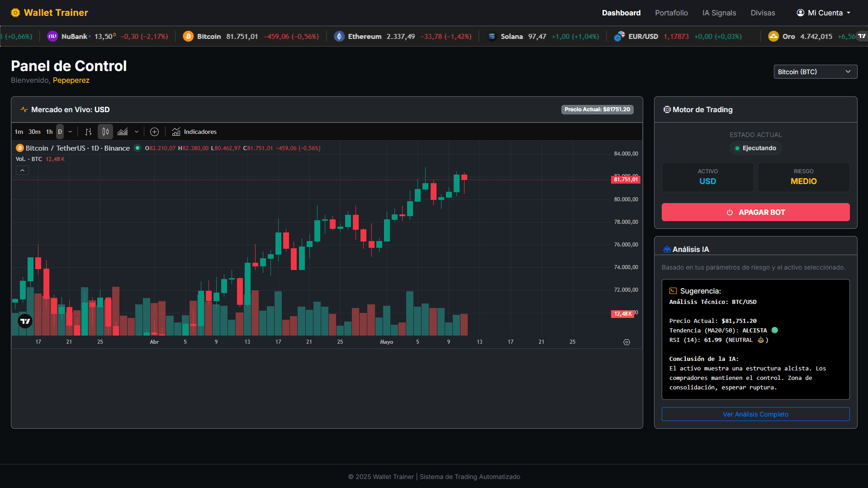Expand the Mi Cuenta menu
The image size is (868, 488).
pos(824,13)
